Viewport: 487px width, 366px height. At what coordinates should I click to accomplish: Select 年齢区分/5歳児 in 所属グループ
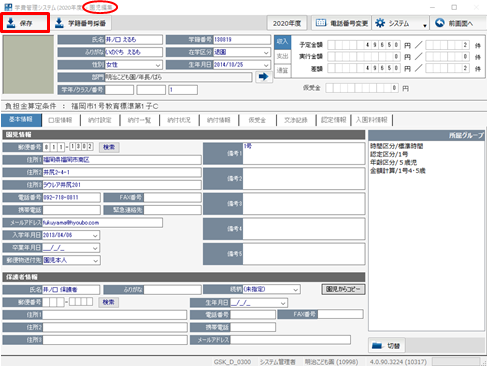click(x=393, y=162)
